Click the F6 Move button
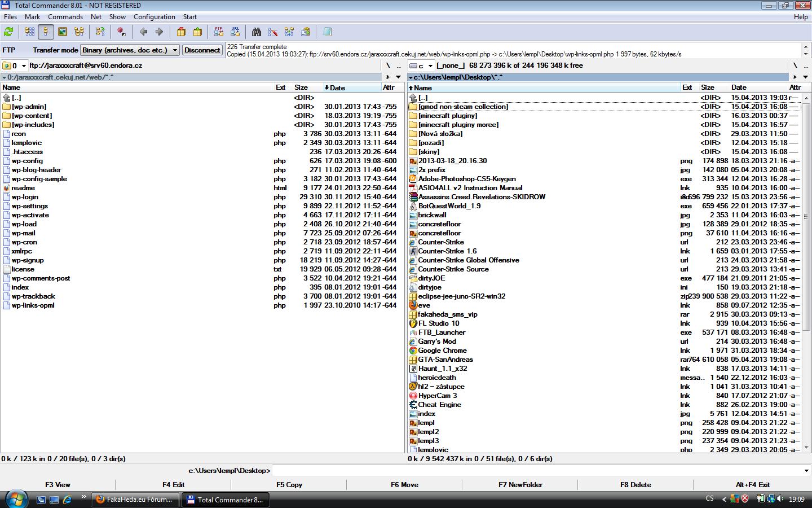Screen dimensions: 812x508 click(x=404, y=484)
